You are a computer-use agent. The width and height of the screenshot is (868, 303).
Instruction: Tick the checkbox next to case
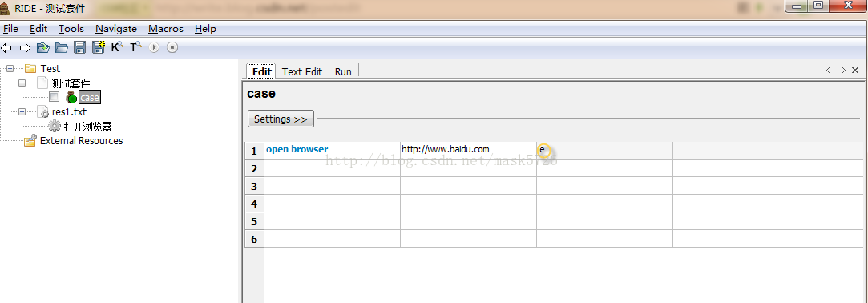coord(55,98)
